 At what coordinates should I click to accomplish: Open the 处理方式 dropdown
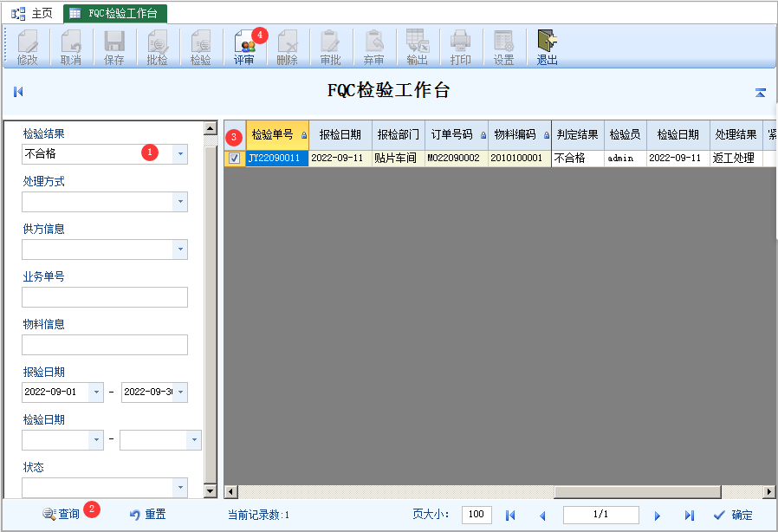click(x=180, y=202)
